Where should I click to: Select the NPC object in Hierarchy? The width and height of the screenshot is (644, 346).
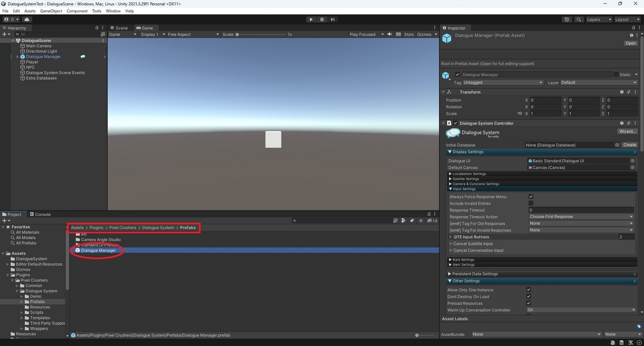[30, 67]
